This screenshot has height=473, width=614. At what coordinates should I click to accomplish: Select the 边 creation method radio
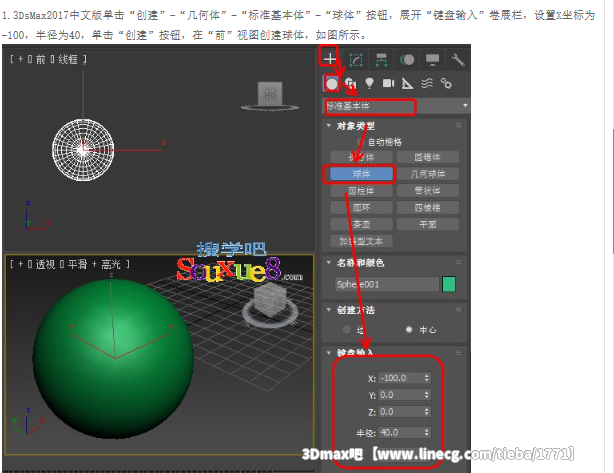point(347,329)
